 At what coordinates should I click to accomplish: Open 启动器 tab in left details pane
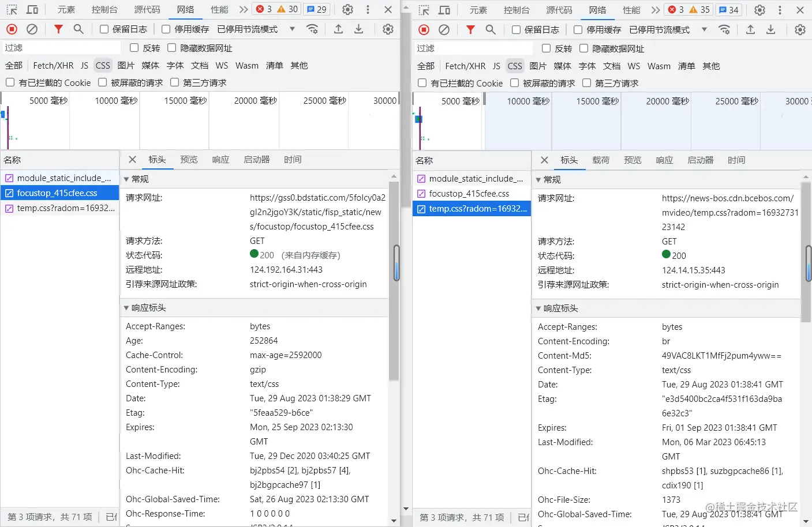257,160
